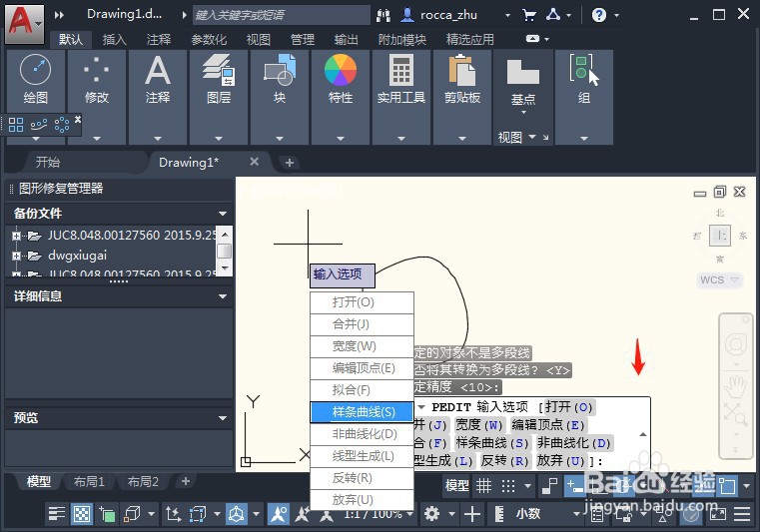Click into the keyword search field
This screenshot has width=760, height=532.
(281, 15)
